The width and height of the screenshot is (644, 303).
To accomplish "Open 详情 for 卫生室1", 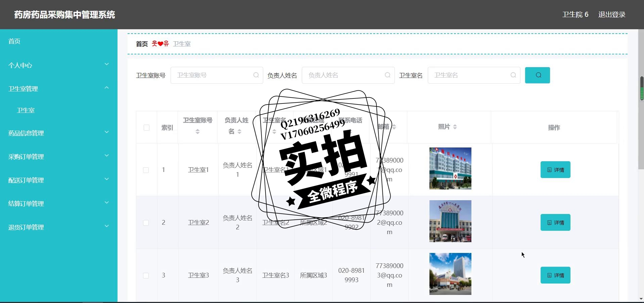I will (x=555, y=170).
